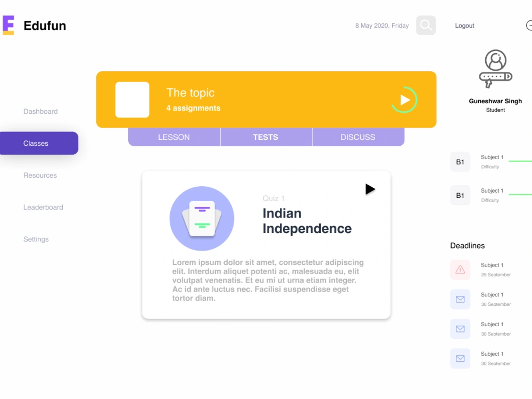Click the Lorem ipsum quiz description

pos(268,280)
